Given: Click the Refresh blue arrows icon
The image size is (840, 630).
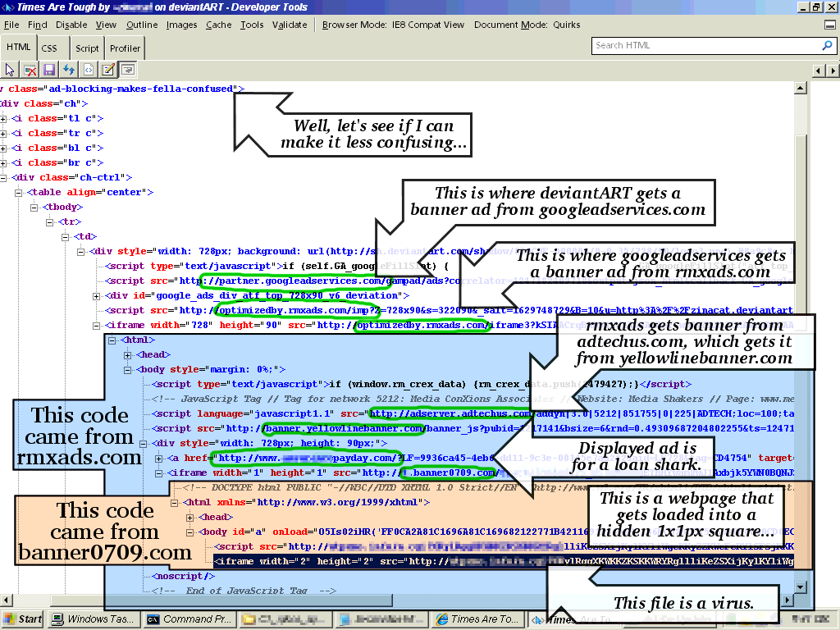Looking at the screenshot, I should [x=69, y=70].
